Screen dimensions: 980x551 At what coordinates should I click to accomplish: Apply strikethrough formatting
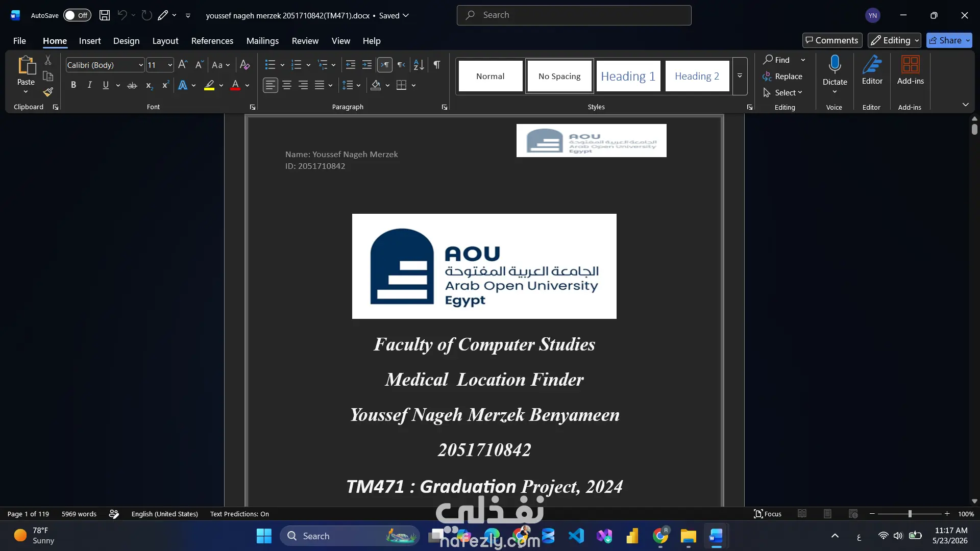pyautogui.click(x=132, y=85)
